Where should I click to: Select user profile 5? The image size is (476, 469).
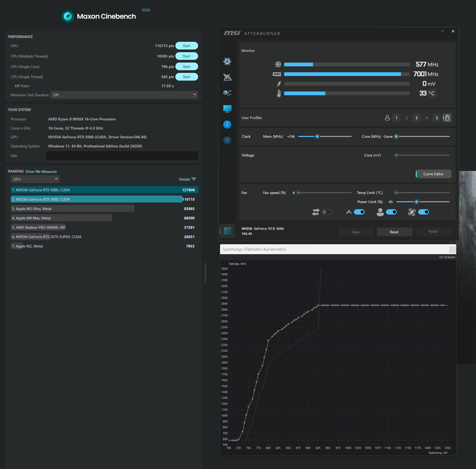[x=437, y=118]
